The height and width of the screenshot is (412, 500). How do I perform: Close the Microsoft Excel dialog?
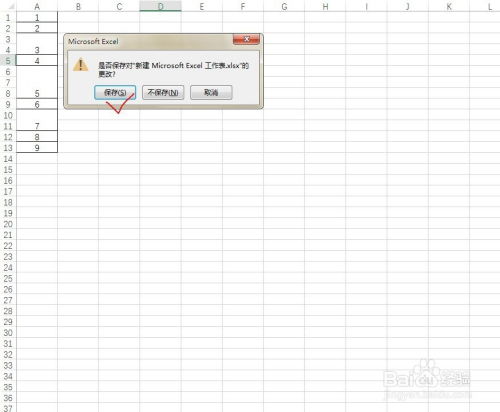coord(246,39)
